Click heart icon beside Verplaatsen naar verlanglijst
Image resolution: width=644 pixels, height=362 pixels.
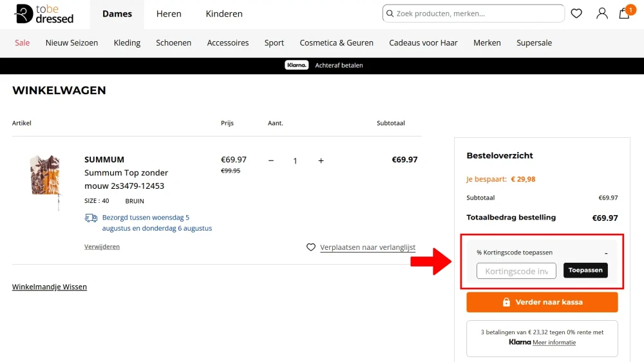pos(311,247)
